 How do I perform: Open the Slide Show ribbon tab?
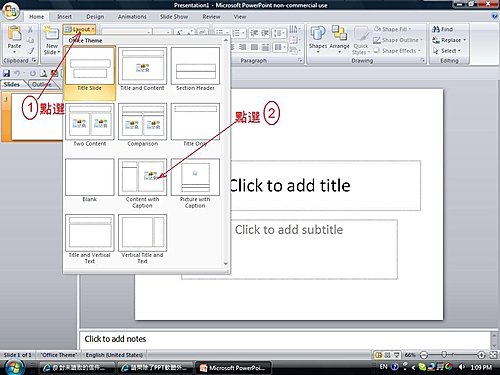click(x=174, y=16)
